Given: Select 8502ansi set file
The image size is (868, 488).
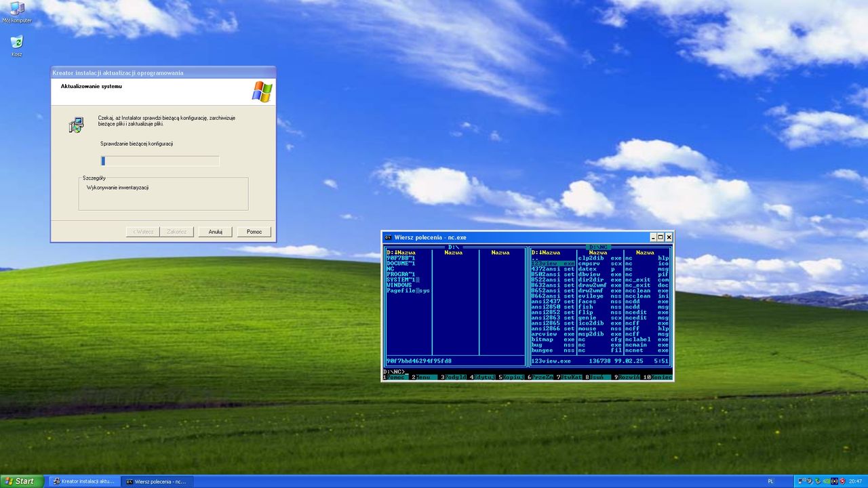Looking at the screenshot, I should pos(553,274).
